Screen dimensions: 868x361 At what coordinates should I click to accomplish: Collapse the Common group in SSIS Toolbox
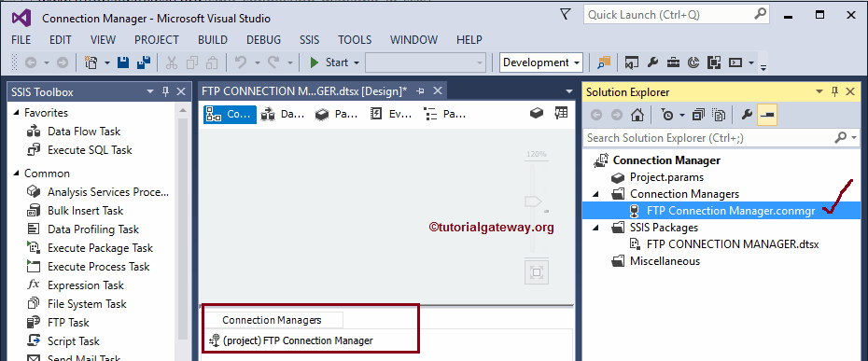click(x=15, y=174)
